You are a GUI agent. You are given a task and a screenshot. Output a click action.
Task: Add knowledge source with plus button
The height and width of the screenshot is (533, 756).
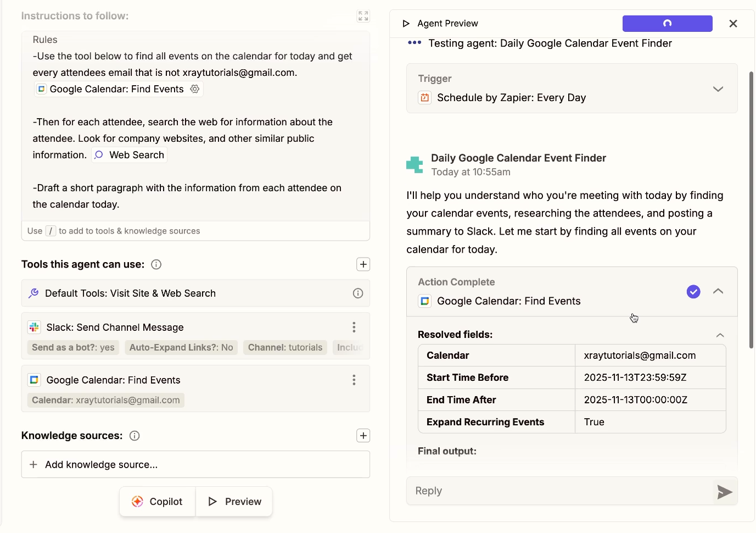(363, 436)
